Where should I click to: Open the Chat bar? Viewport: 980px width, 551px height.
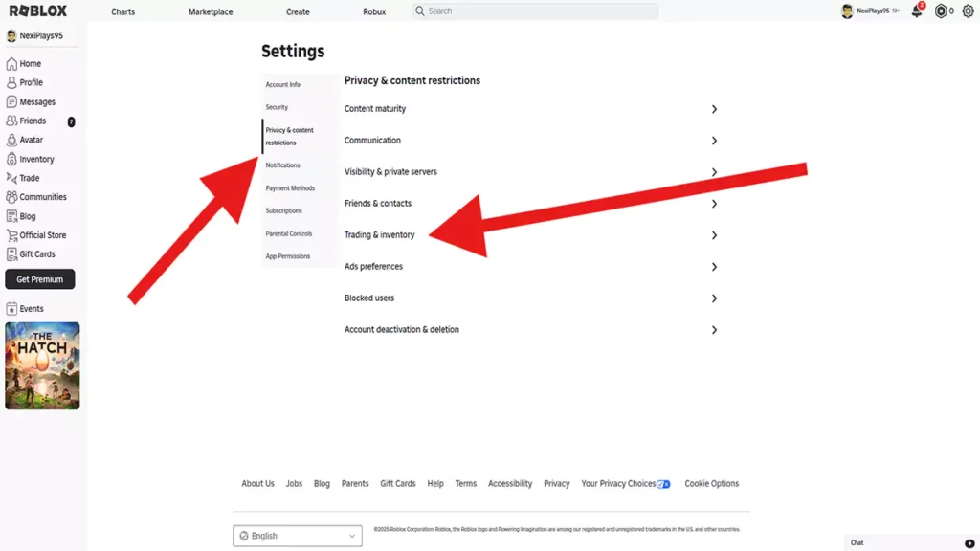point(911,543)
